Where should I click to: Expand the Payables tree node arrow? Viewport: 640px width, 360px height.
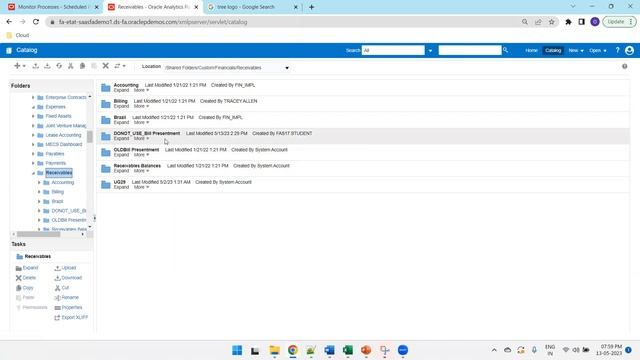(33, 154)
